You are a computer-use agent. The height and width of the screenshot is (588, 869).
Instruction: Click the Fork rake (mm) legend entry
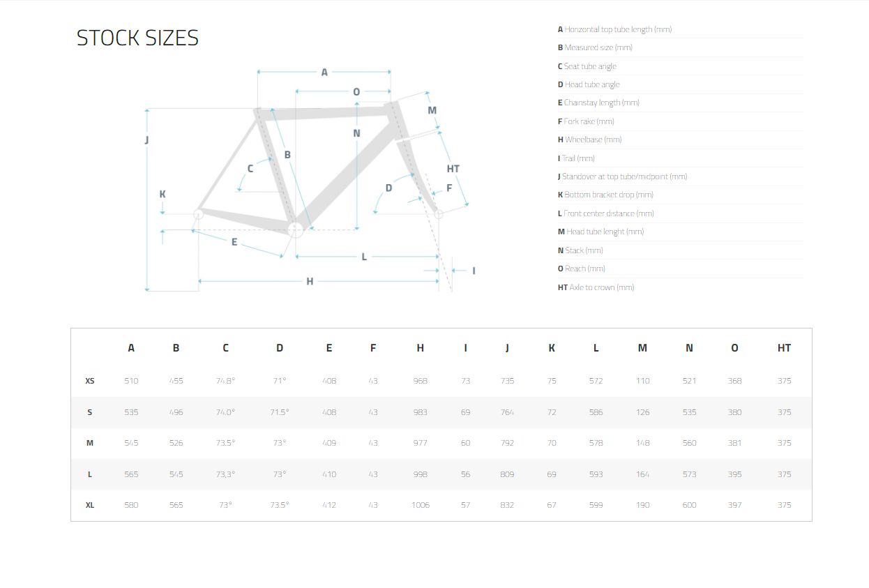pos(586,121)
